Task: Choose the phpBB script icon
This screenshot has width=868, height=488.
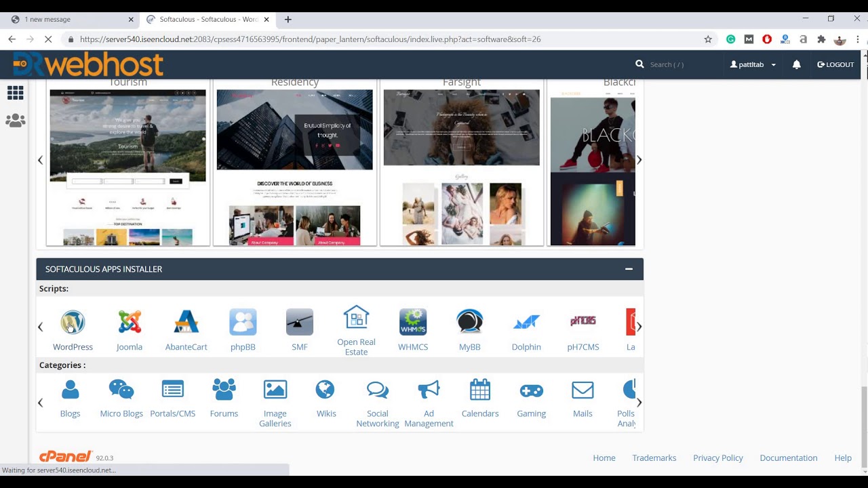Action: (243, 322)
